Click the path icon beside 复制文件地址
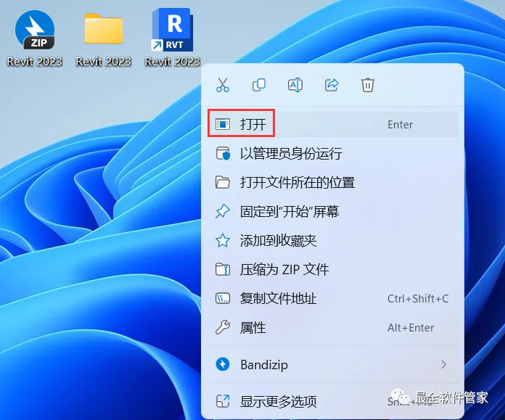 [223, 299]
